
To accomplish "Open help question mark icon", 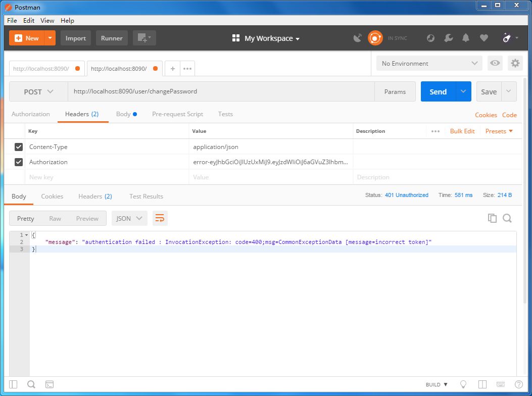I will (519, 384).
